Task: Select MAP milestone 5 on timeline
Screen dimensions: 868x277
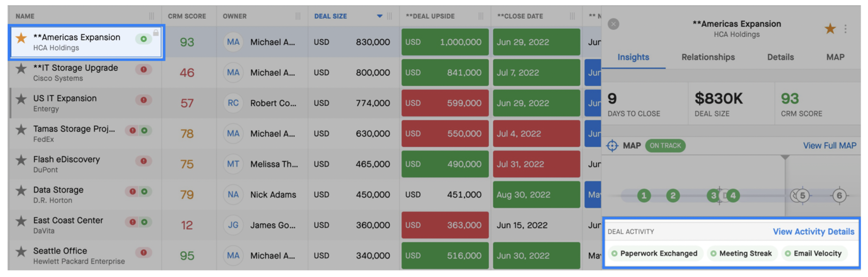Action: coord(802,196)
